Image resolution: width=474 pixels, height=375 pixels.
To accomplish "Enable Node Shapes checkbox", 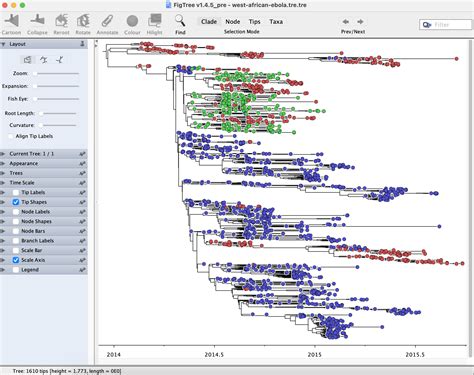I will (x=16, y=221).
